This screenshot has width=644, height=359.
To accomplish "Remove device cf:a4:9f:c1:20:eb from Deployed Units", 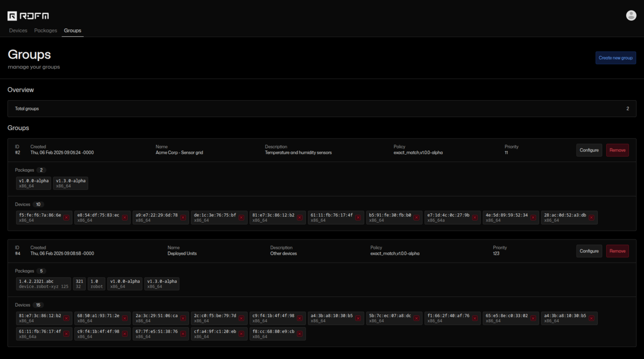I will tap(241, 333).
